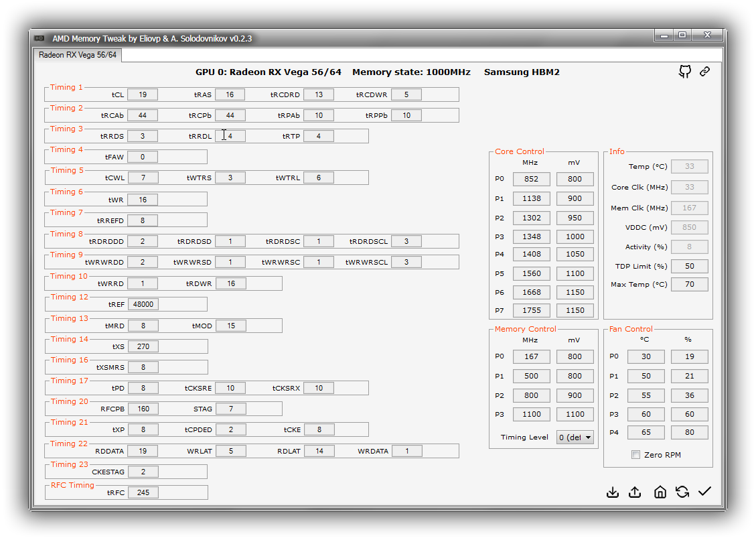Click the tRPPb value field
The width and height of the screenshot is (756, 540).
click(406, 115)
